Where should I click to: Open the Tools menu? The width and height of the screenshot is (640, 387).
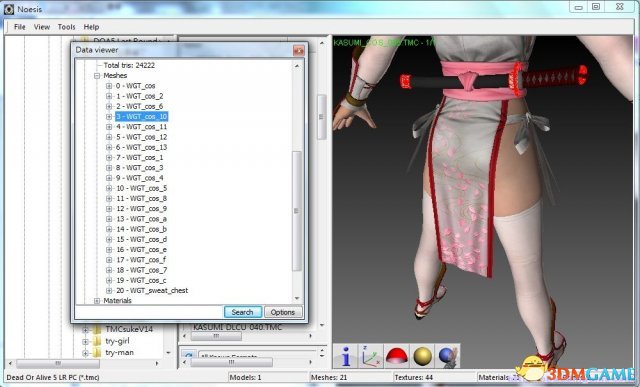[67, 27]
